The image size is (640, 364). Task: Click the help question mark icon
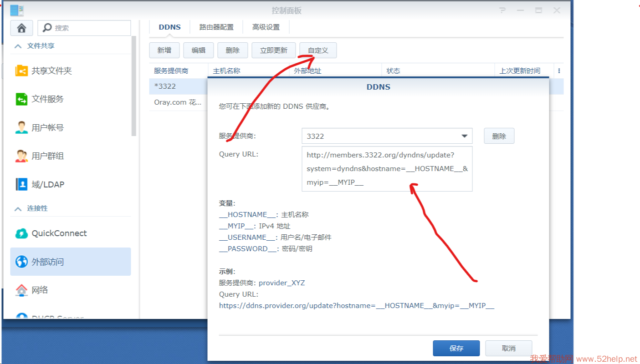502,10
